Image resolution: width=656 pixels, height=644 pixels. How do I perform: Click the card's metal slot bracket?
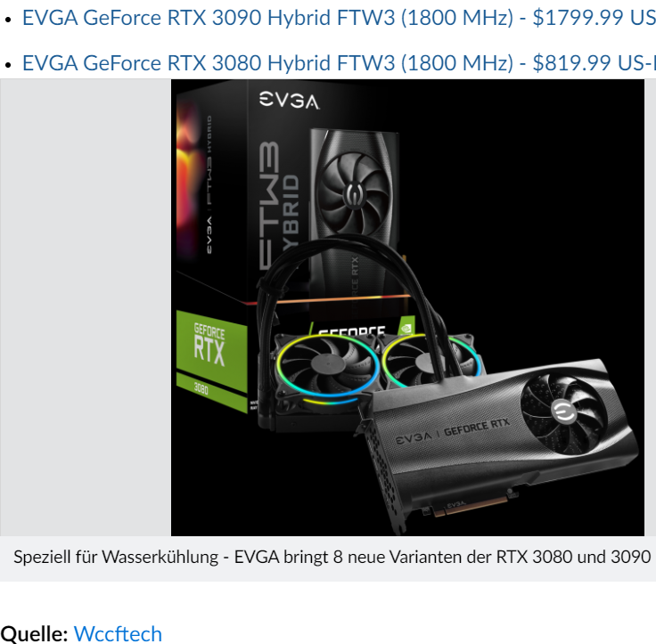click(382, 477)
